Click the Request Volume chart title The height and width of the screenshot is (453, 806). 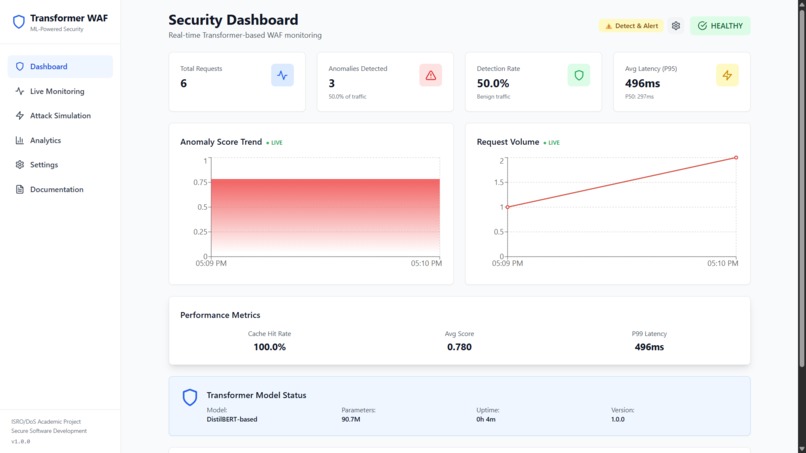pos(508,142)
